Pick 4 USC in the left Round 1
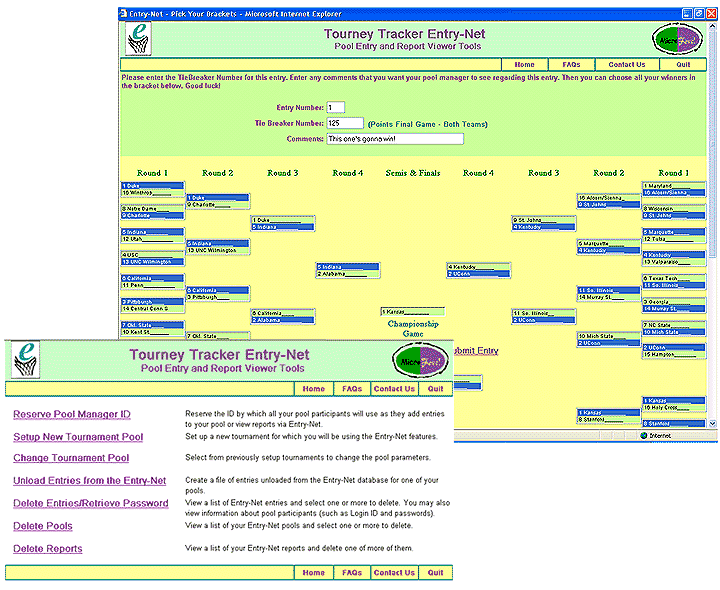This screenshot has height=590, width=720. [x=152, y=255]
